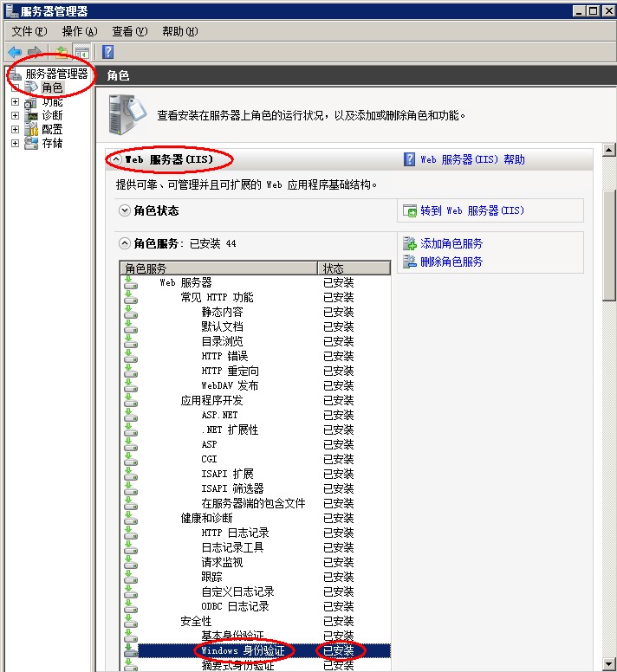Open the 查看(V) menu

(x=129, y=31)
